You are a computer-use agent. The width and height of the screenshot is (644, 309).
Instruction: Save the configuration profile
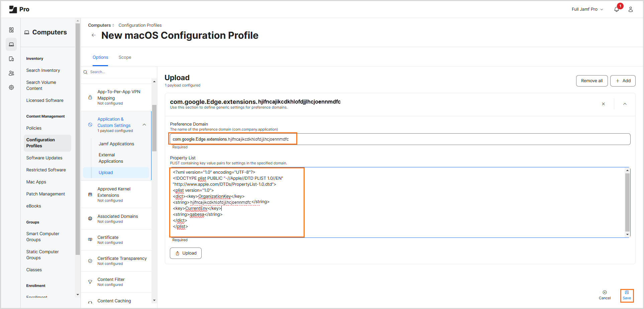[x=627, y=295]
